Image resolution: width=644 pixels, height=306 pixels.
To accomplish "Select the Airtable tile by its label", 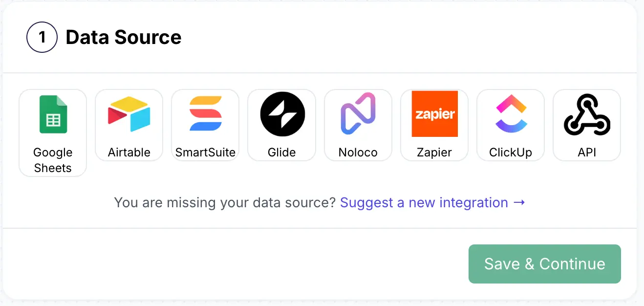I will pyautogui.click(x=129, y=152).
